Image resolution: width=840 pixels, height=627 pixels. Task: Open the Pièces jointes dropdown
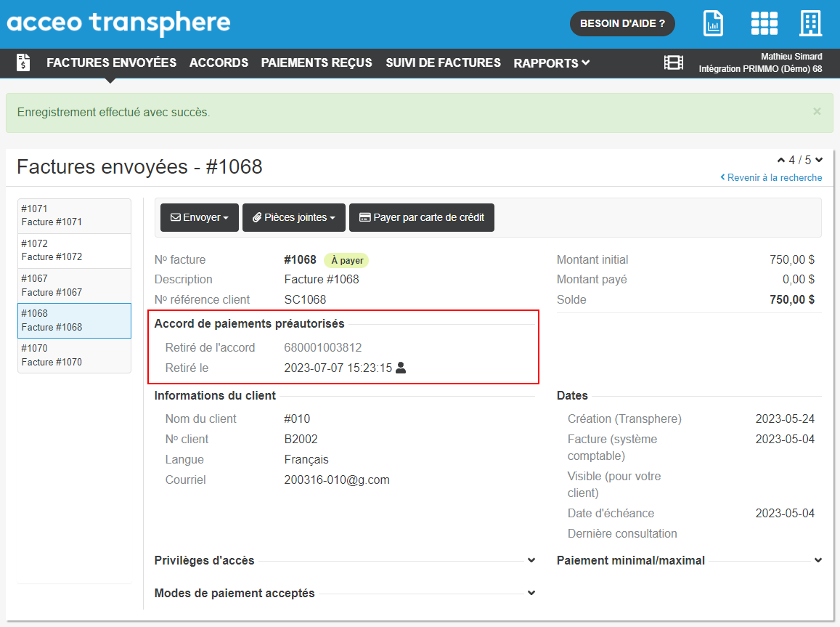tap(294, 218)
